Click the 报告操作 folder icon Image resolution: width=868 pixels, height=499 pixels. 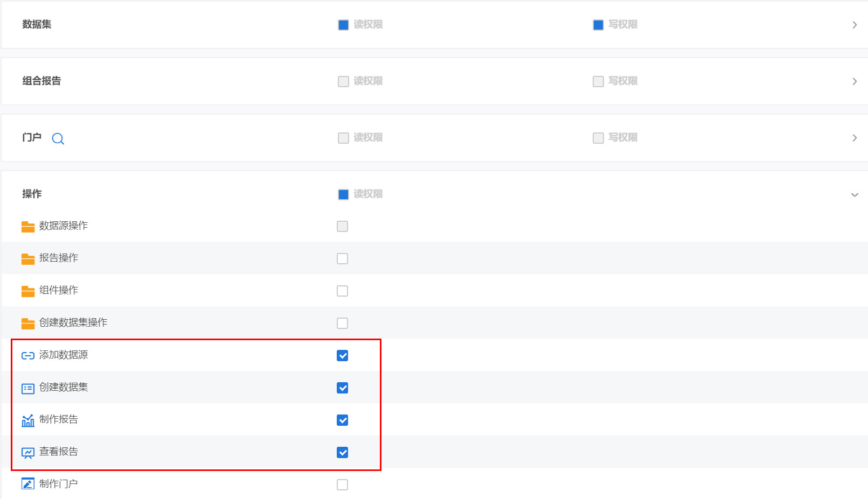pyautogui.click(x=28, y=259)
